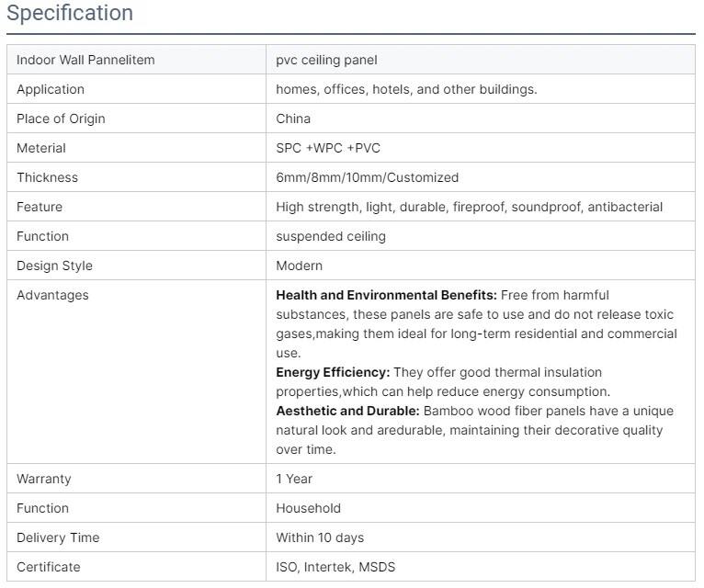Click the Place of Origin label
The width and height of the screenshot is (704, 588).
[61, 119]
